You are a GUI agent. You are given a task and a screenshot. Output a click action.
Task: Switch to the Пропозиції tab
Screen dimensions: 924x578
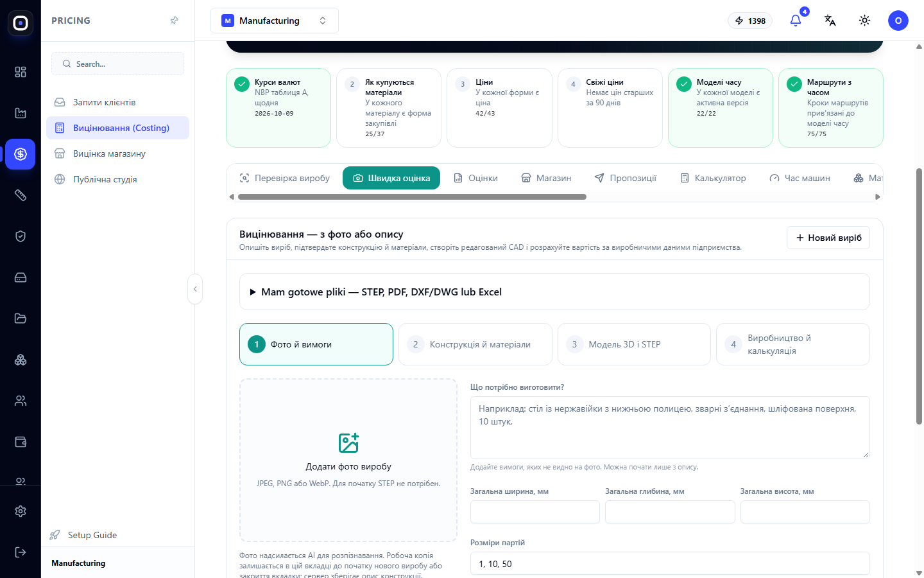(626, 178)
